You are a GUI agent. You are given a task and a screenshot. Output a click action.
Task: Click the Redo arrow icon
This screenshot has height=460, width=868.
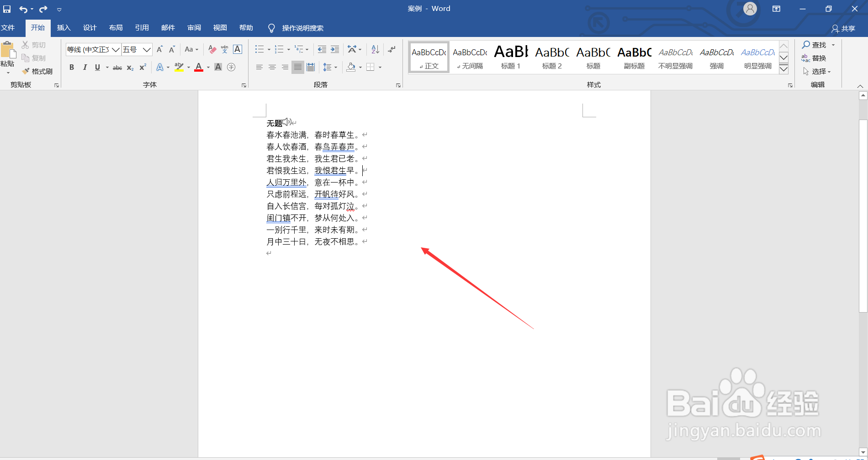tap(43, 9)
